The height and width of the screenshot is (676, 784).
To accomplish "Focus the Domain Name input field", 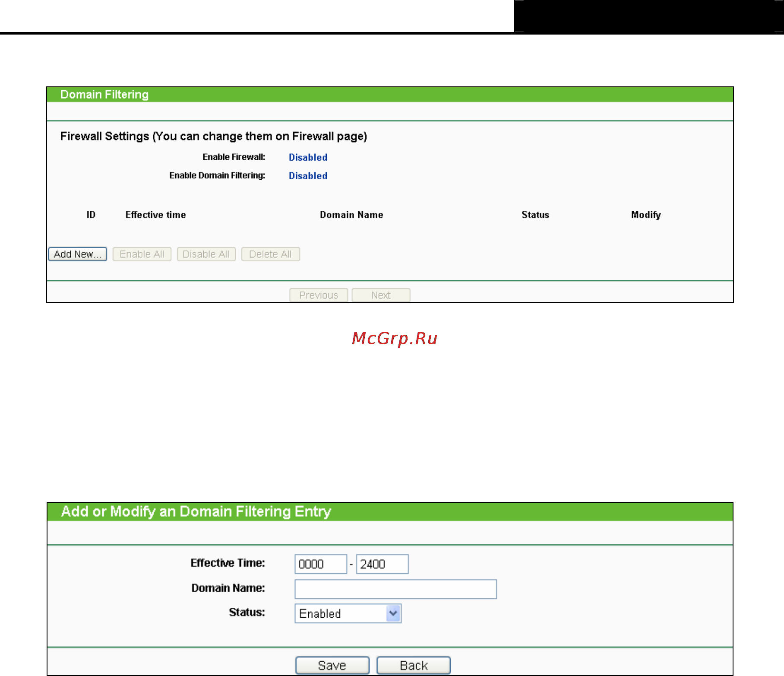I will (x=396, y=589).
